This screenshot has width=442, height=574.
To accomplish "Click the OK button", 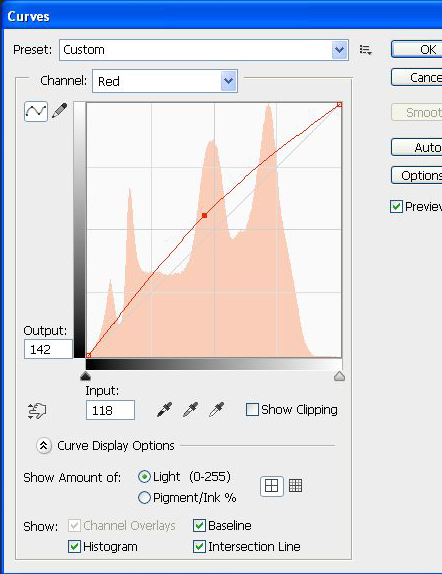I will [416, 49].
